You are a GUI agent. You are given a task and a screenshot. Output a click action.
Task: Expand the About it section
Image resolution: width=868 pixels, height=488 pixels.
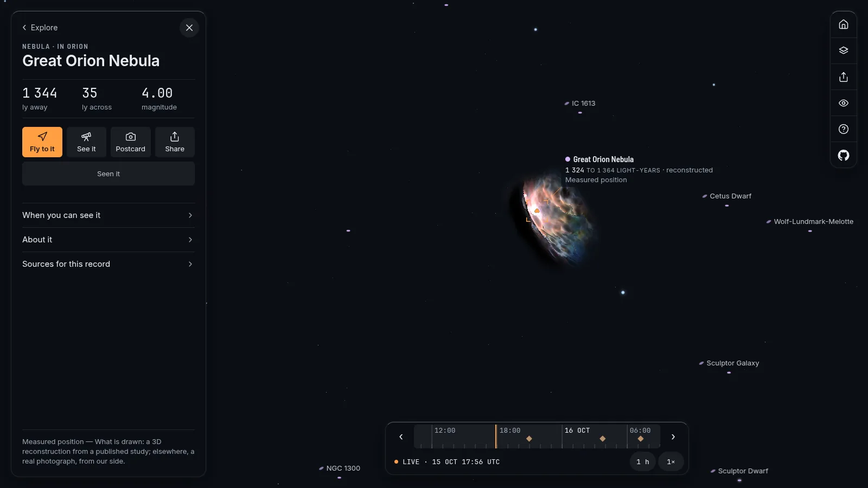pyautogui.click(x=108, y=240)
